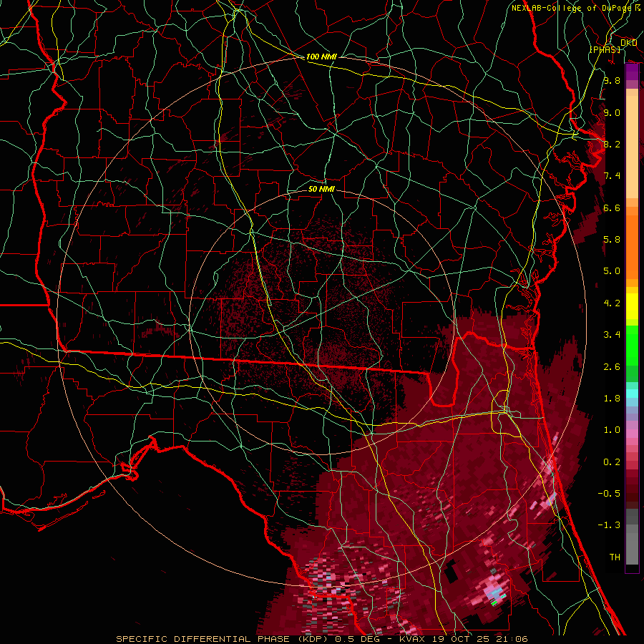This screenshot has height=644, width=644.
Task: Click the 6.6 scale value
Action: [612, 208]
